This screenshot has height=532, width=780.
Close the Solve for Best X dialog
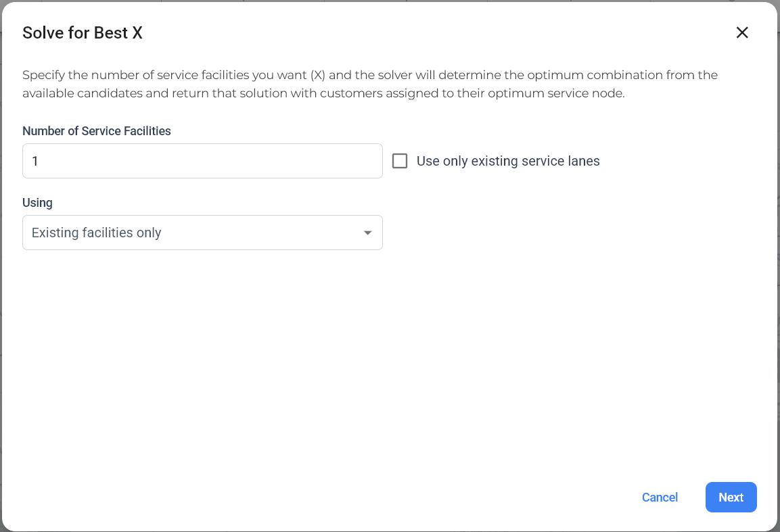click(742, 32)
